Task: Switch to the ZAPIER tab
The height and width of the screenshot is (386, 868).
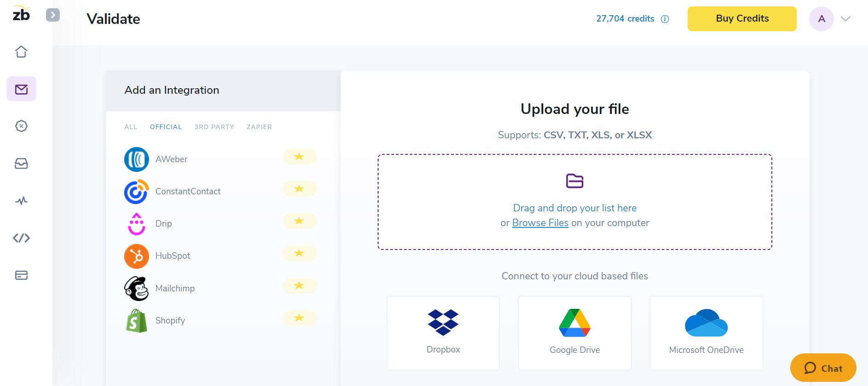Action: click(259, 127)
